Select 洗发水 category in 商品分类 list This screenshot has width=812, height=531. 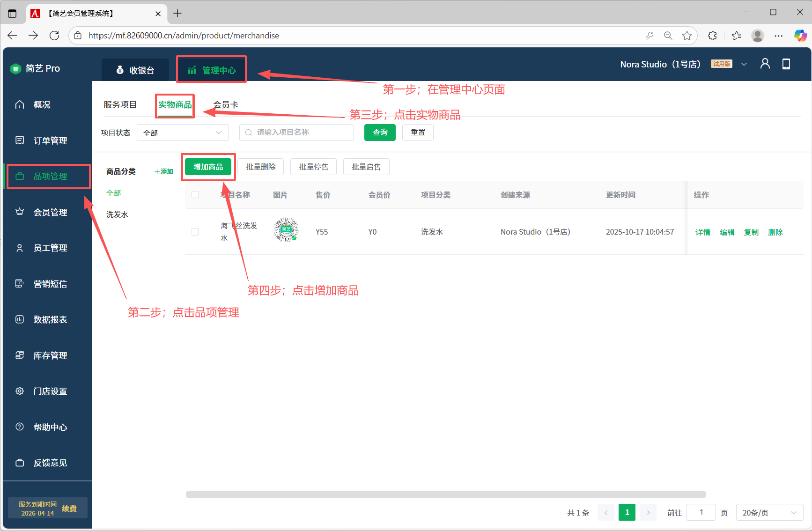pyautogui.click(x=117, y=214)
